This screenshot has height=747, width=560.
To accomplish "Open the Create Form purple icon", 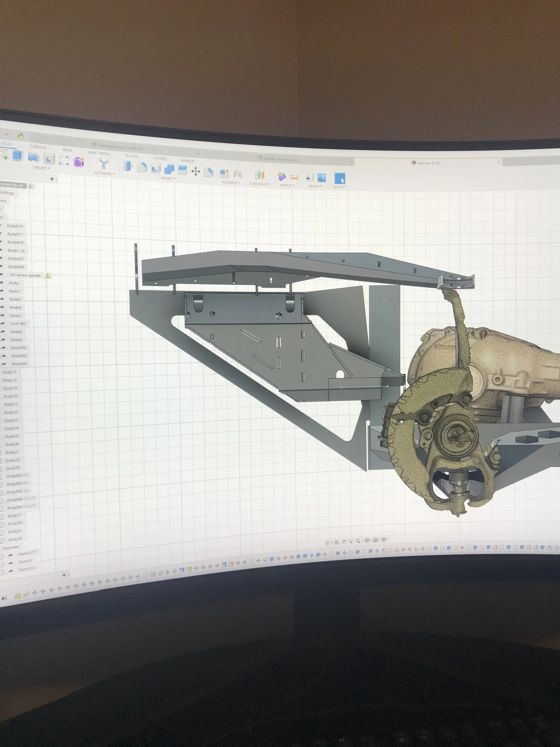I will [x=79, y=161].
